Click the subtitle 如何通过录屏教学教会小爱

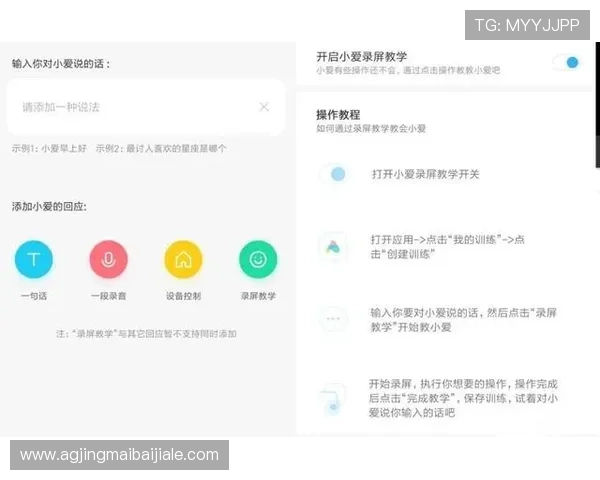(x=371, y=129)
